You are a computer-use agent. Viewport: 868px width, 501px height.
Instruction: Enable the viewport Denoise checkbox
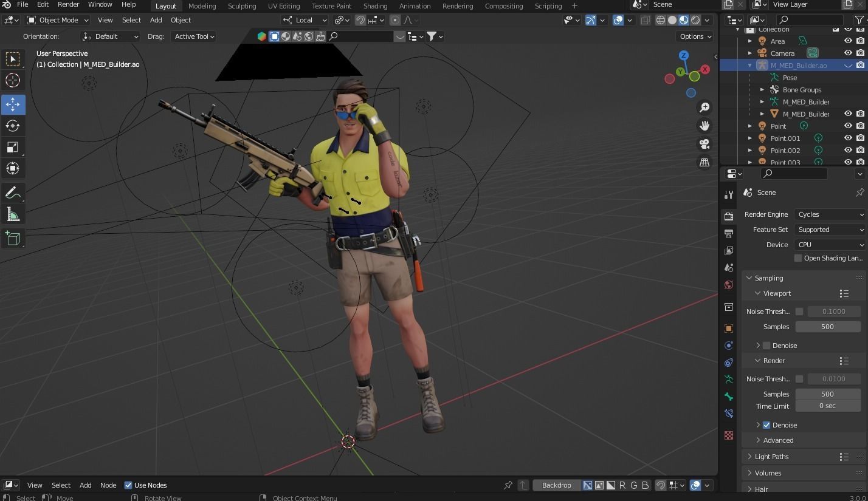766,345
